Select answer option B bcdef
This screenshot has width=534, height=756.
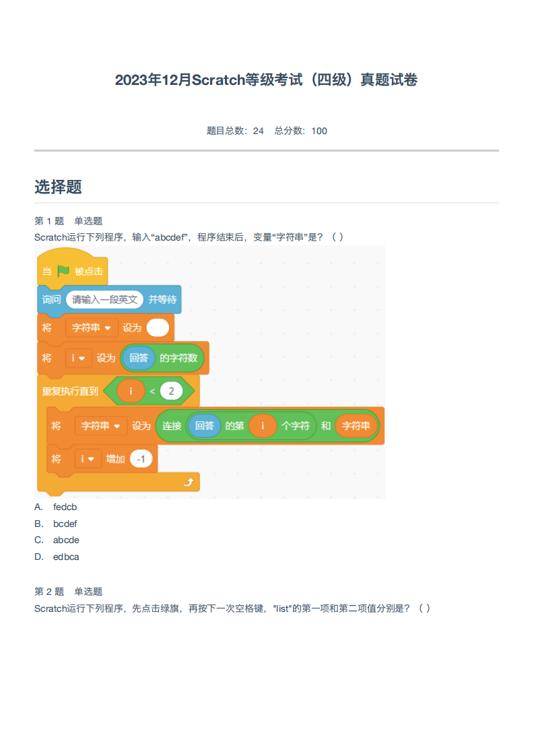[x=56, y=524]
